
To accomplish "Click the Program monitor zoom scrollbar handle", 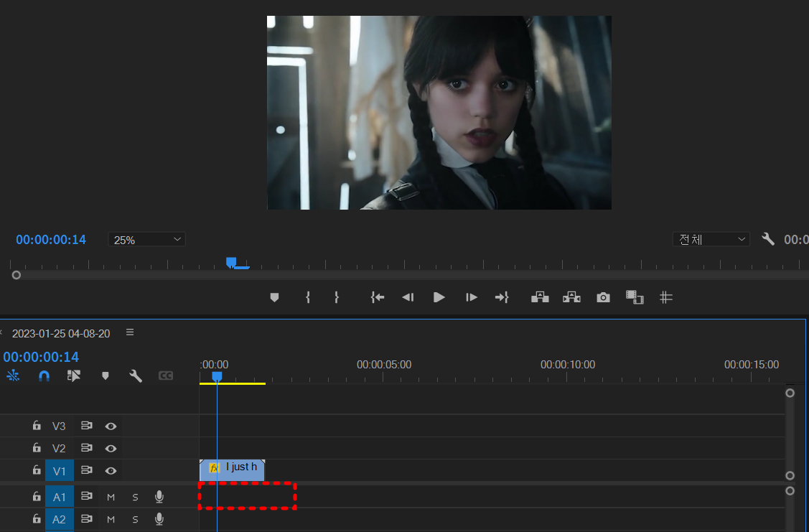I will coord(16,275).
